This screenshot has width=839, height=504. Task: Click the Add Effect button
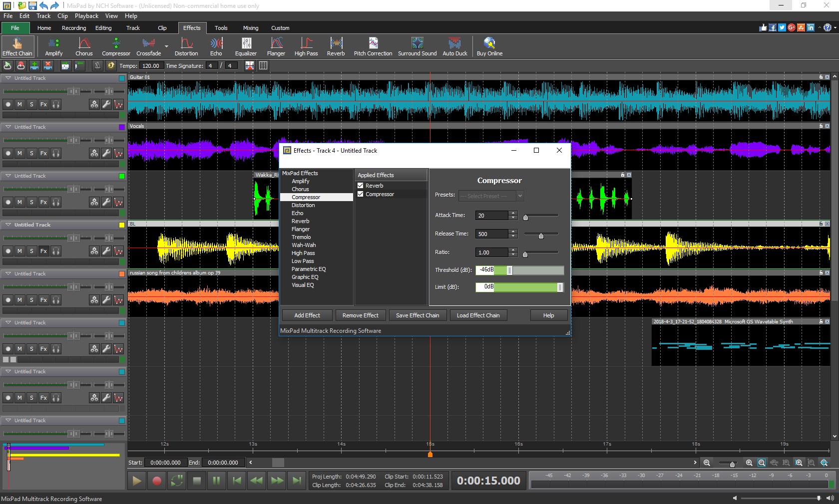click(306, 315)
